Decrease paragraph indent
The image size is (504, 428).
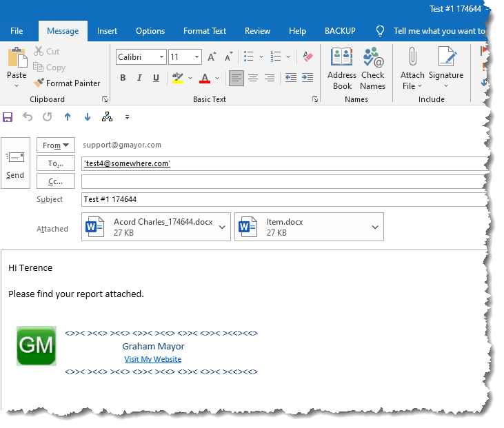(290, 77)
